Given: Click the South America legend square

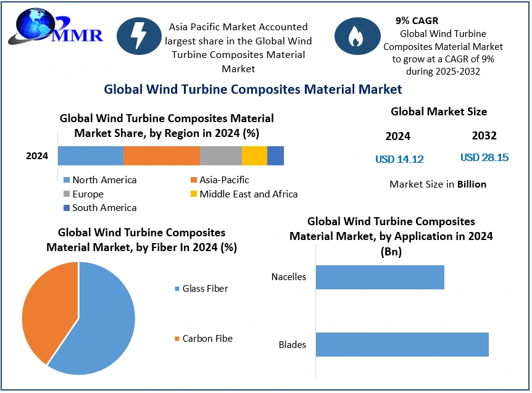Looking at the screenshot, I should pos(67,208).
